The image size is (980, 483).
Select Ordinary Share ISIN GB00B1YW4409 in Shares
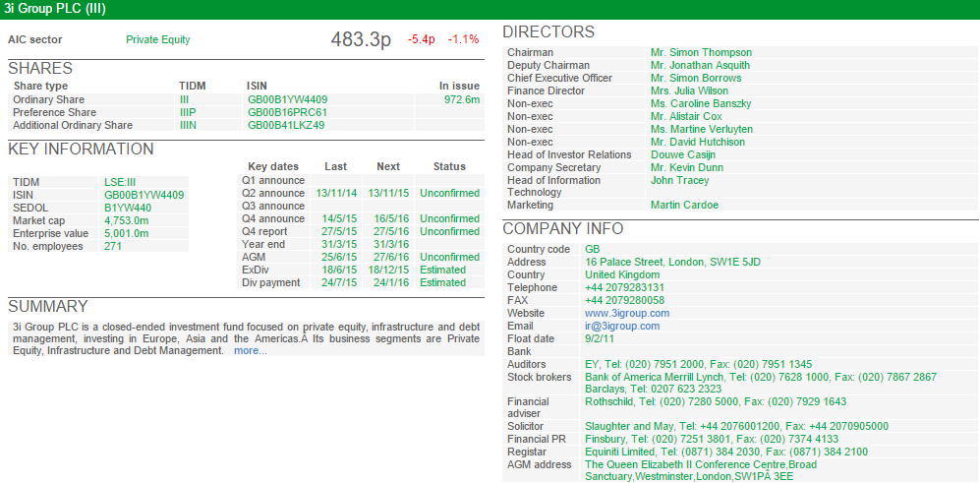287,99
